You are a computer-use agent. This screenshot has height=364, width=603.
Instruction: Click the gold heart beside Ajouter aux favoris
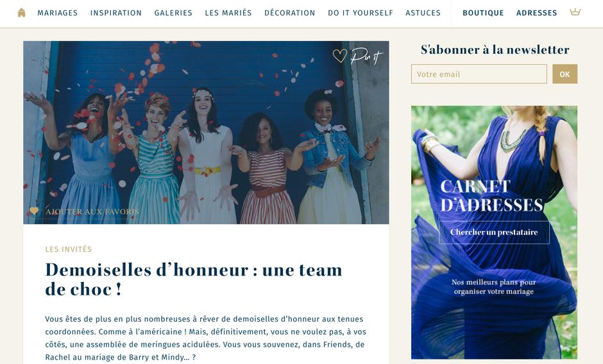click(34, 211)
